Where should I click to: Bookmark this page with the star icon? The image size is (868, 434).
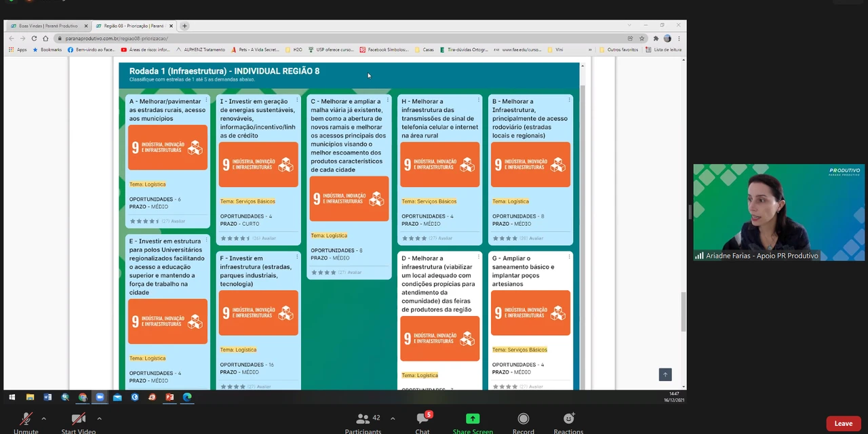click(x=642, y=39)
